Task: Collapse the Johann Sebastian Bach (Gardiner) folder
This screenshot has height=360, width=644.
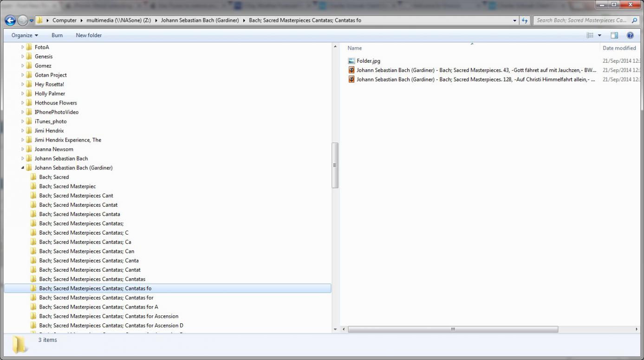Action: [x=23, y=168]
